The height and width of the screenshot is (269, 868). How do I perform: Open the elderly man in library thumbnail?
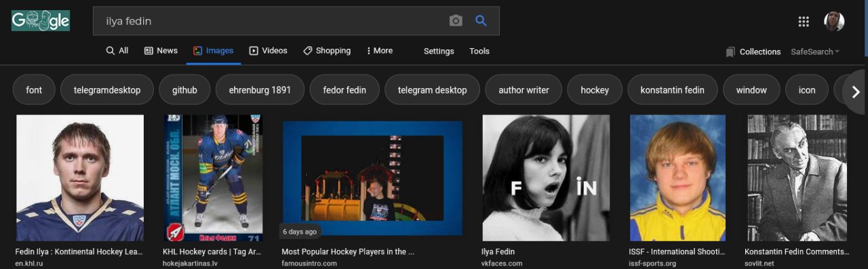pos(797,178)
